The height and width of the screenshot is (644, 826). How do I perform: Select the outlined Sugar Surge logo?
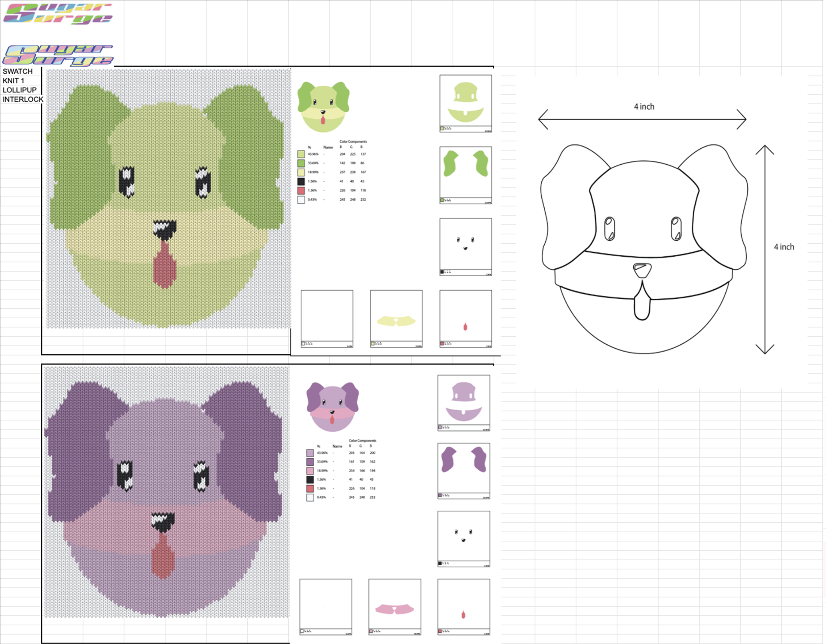point(58,55)
